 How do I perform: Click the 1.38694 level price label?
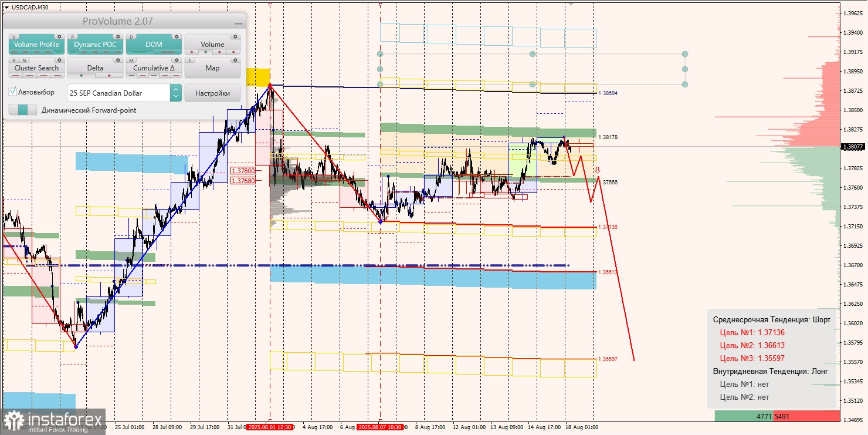(608, 93)
